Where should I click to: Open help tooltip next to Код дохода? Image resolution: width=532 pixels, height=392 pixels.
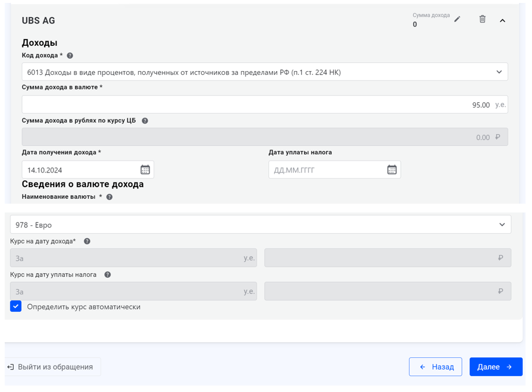coord(70,55)
